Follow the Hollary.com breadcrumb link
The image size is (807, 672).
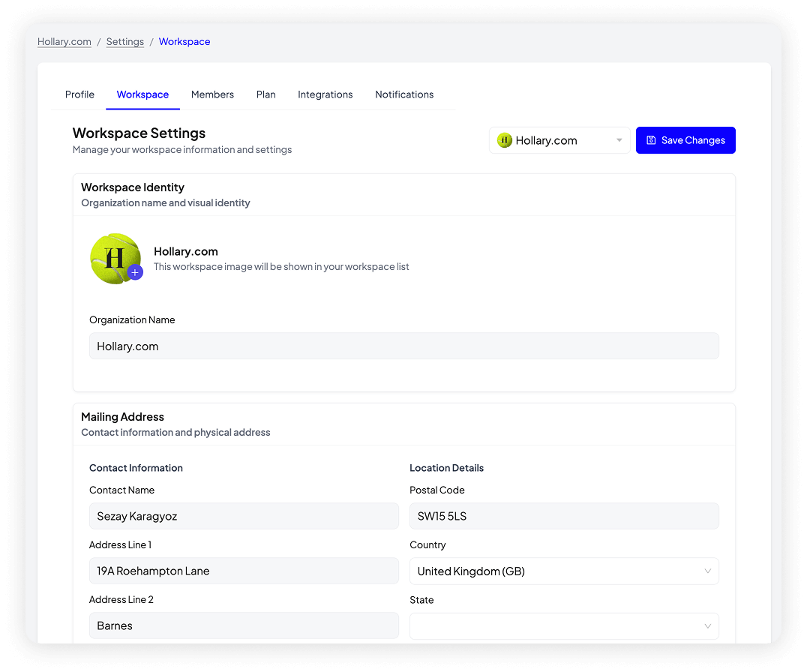64,42
